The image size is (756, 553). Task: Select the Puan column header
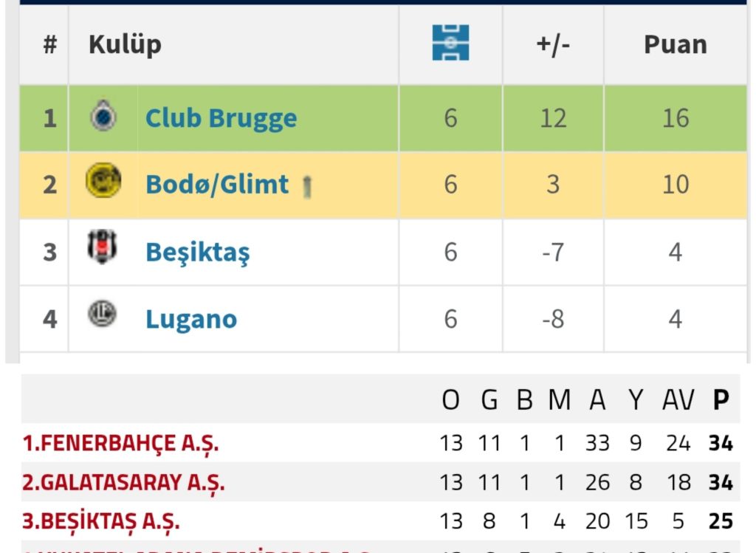click(675, 44)
